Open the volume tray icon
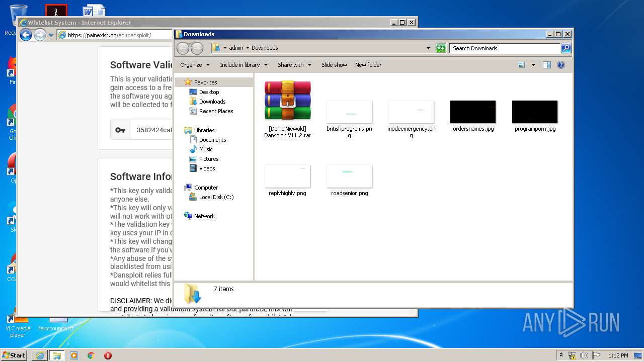644x362 pixels. click(584, 355)
